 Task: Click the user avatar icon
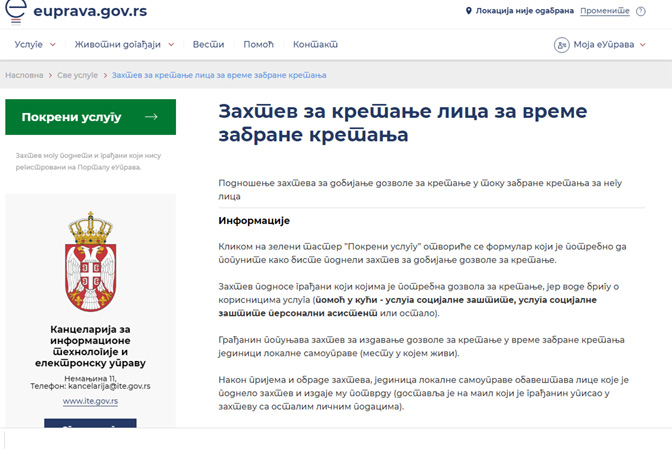tap(561, 45)
